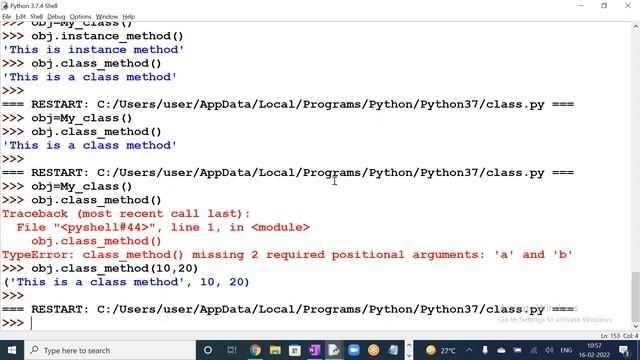Click 'This is instance method' output
This screenshot has width=640, height=360.
coord(93,50)
